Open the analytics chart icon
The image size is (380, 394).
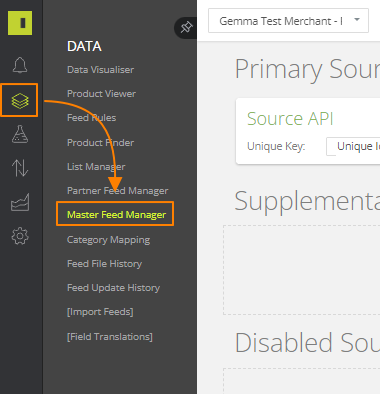(x=20, y=202)
